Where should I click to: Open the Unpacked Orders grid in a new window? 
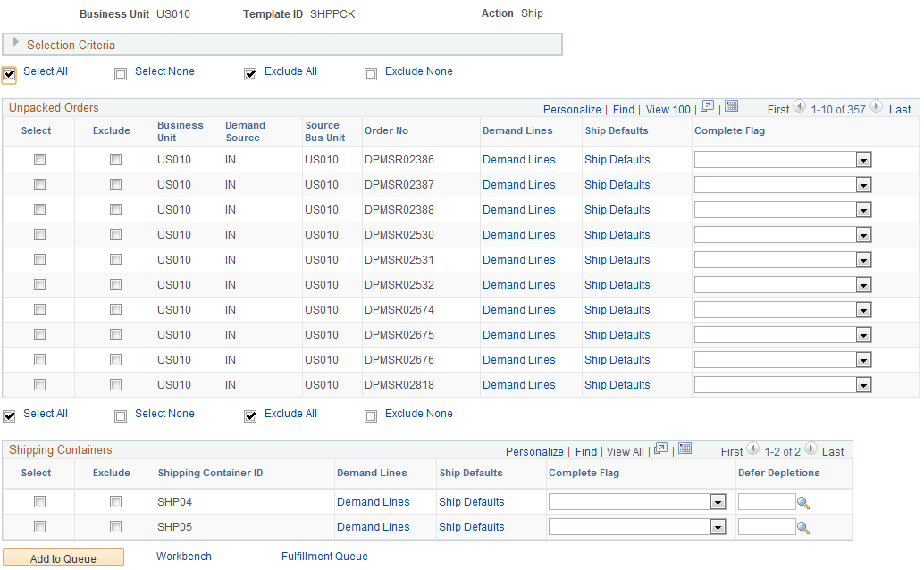(706, 108)
